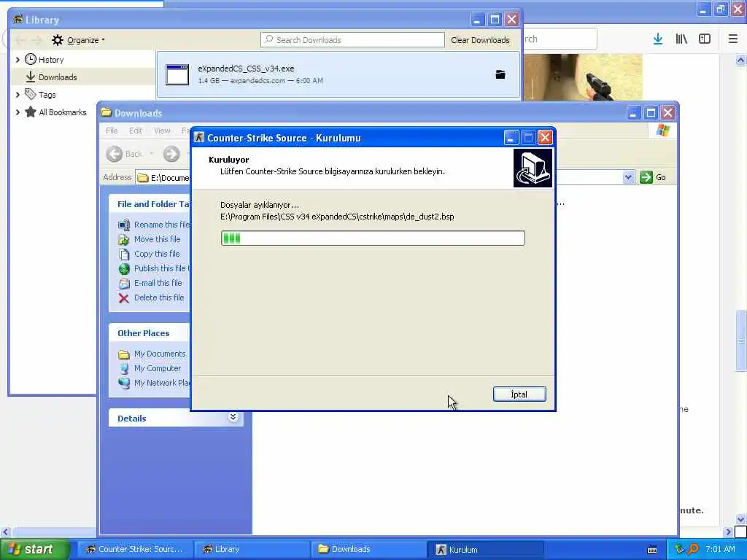
Task: Click the on-screen keyboard tray icon
Action: pyautogui.click(x=652, y=550)
